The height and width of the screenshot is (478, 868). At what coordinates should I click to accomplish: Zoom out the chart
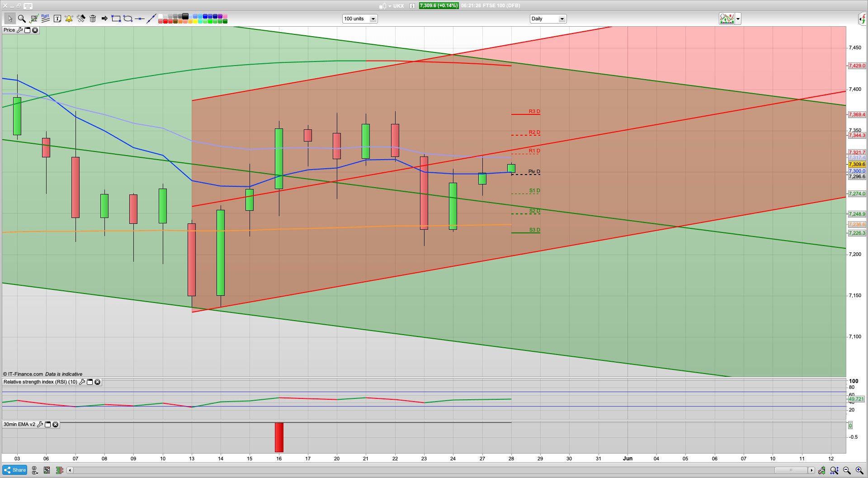[x=847, y=470]
